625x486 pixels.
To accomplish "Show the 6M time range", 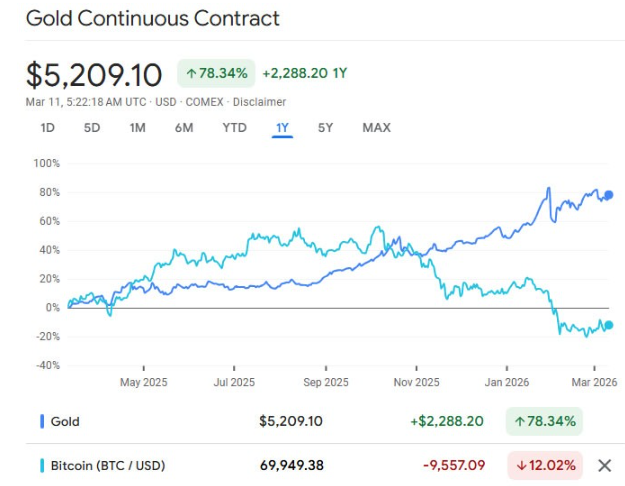I will 183,127.
